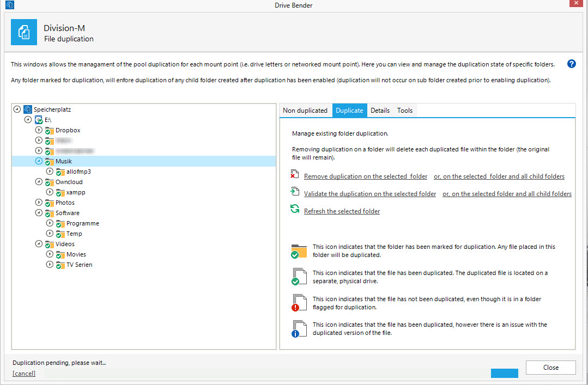
Task: Click the remove duplication red X icon
Action: point(295,174)
